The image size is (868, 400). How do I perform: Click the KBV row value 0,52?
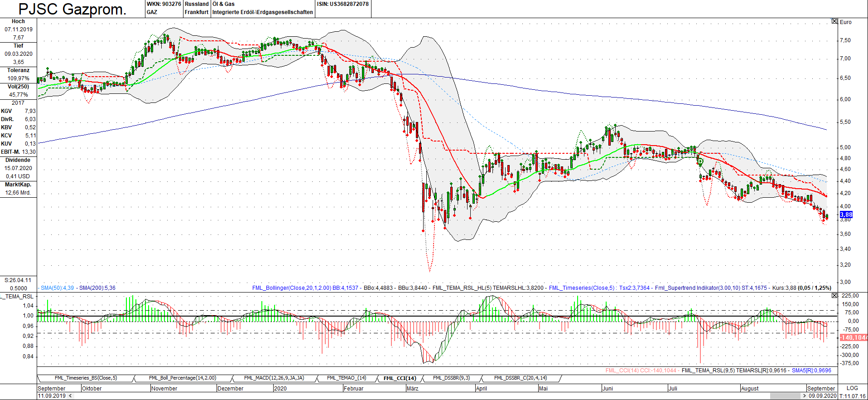[x=30, y=127]
